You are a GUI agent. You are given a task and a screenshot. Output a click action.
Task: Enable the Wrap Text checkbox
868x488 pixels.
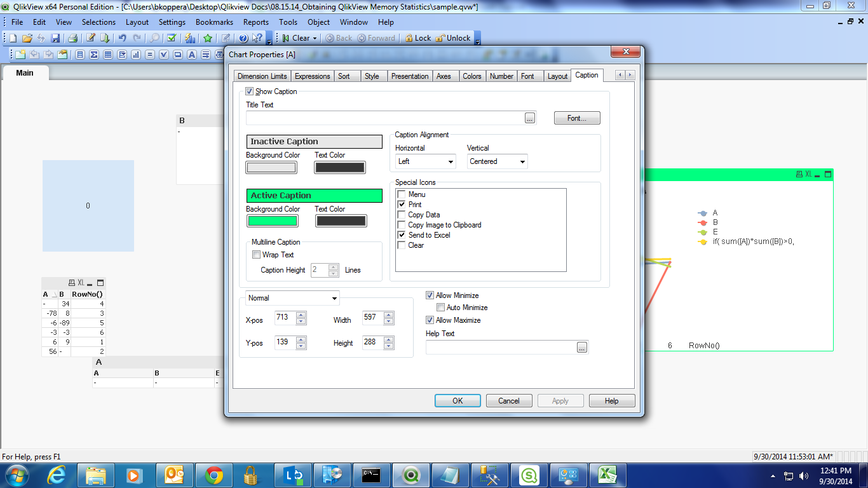coord(257,255)
